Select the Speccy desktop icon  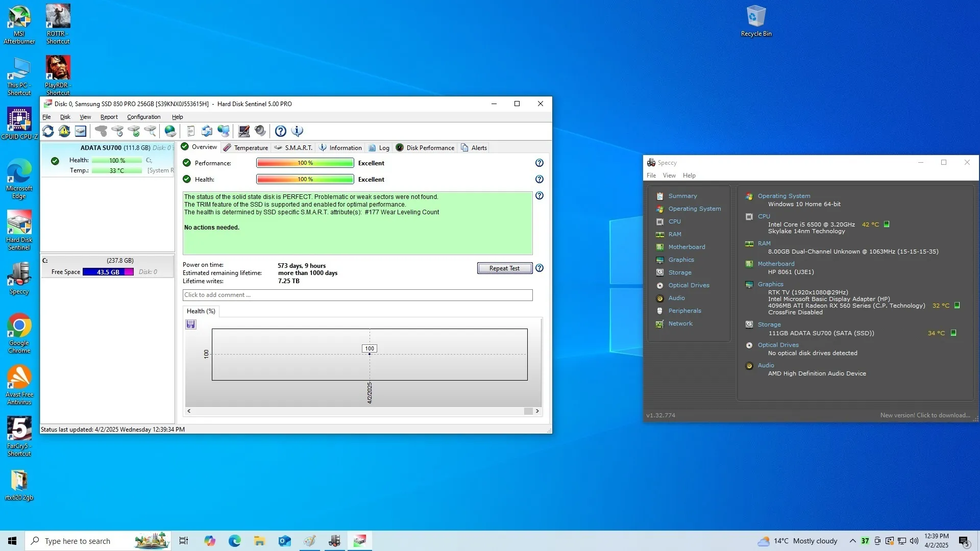tap(19, 279)
